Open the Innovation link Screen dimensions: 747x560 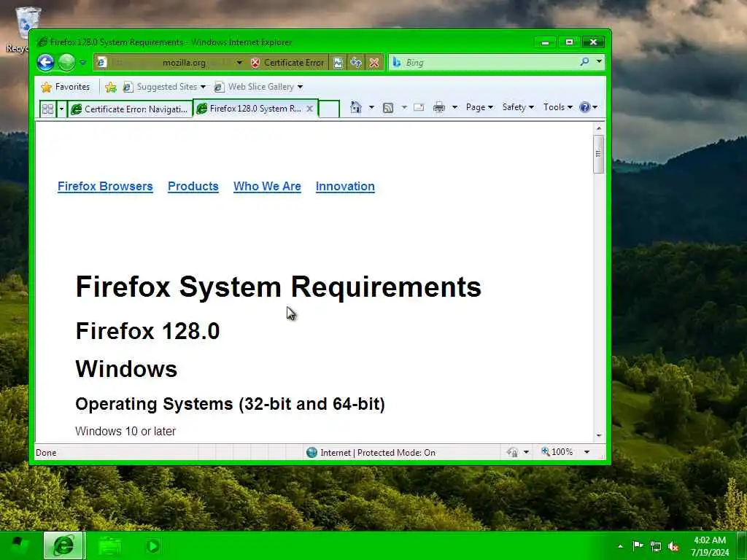tap(345, 186)
